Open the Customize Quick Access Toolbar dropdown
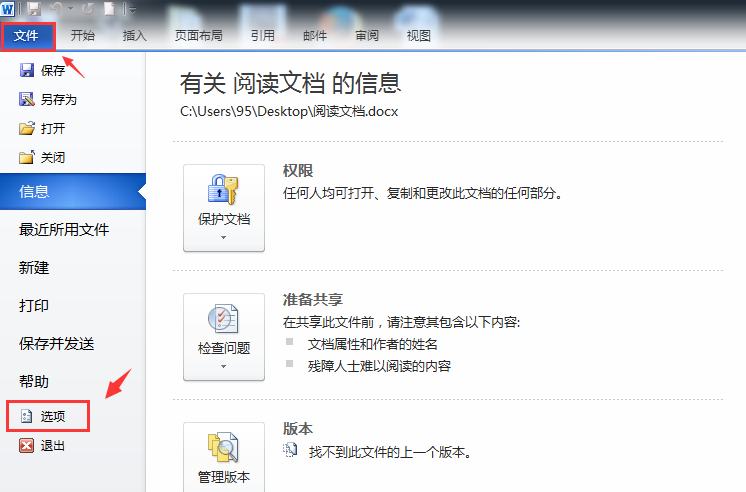The image size is (746, 492). 132,10
